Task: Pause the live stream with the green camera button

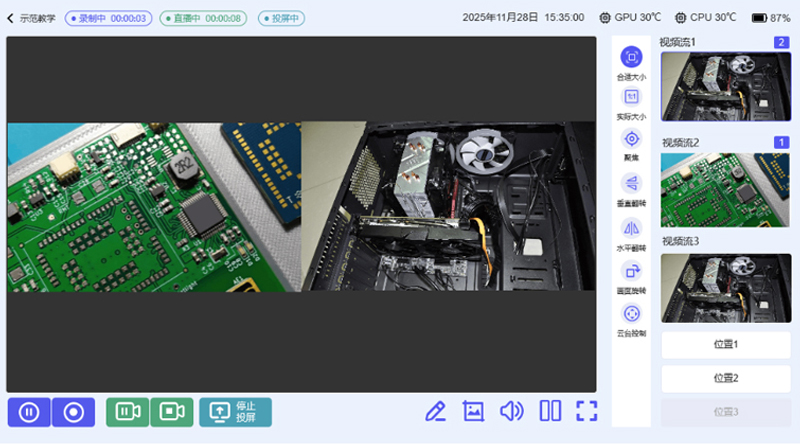Action: [x=128, y=412]
